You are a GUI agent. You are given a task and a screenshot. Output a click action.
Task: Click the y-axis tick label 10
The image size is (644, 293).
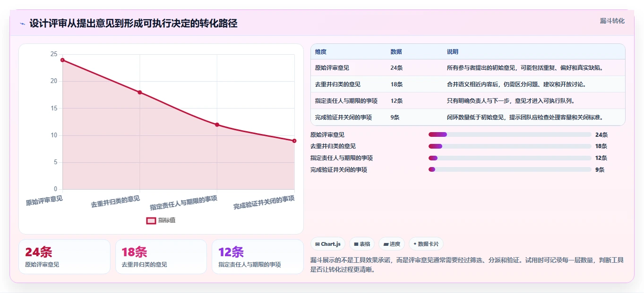pyautogui.click(x=53, y=135)
